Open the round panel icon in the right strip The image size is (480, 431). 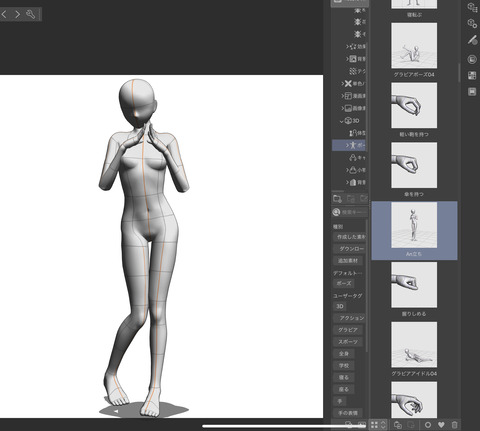pyautogui.click(x=472, y=60)
